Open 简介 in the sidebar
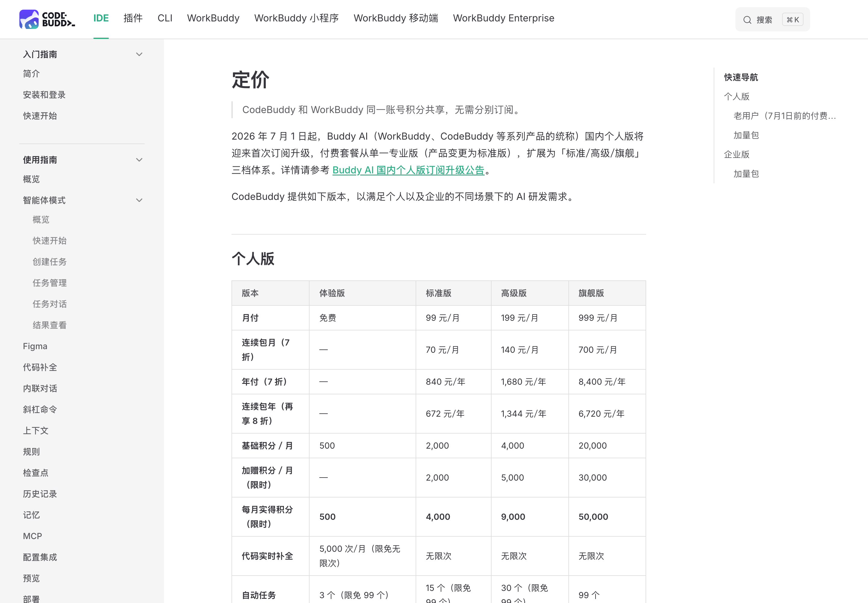This screenshot has height=603, width=868. pyautogui.click(x=31, y=74)
